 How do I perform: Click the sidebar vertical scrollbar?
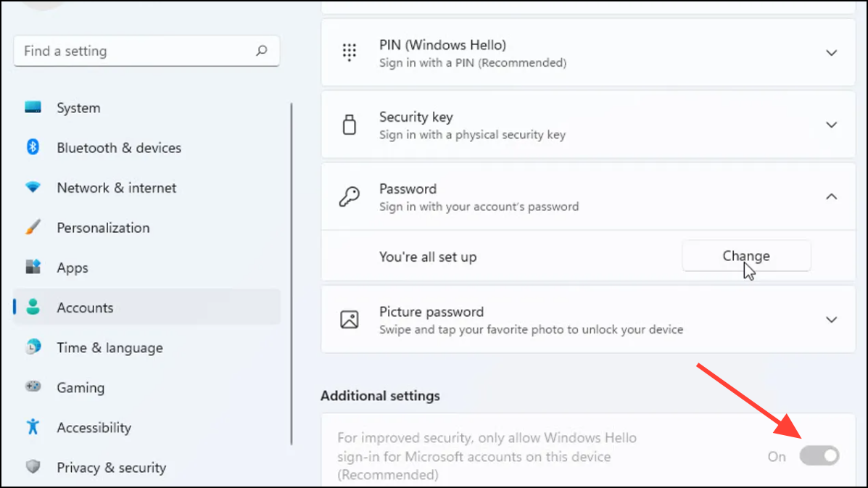[292, 274]
